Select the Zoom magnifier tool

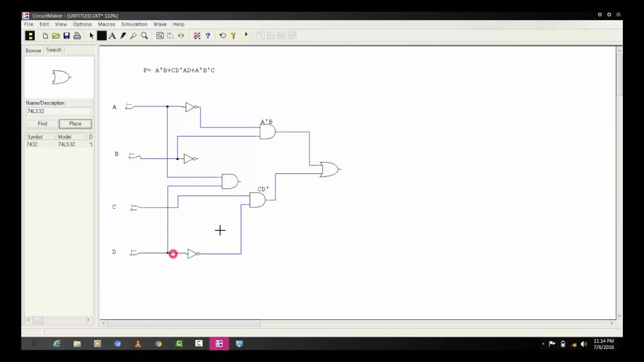pos(144,36)
